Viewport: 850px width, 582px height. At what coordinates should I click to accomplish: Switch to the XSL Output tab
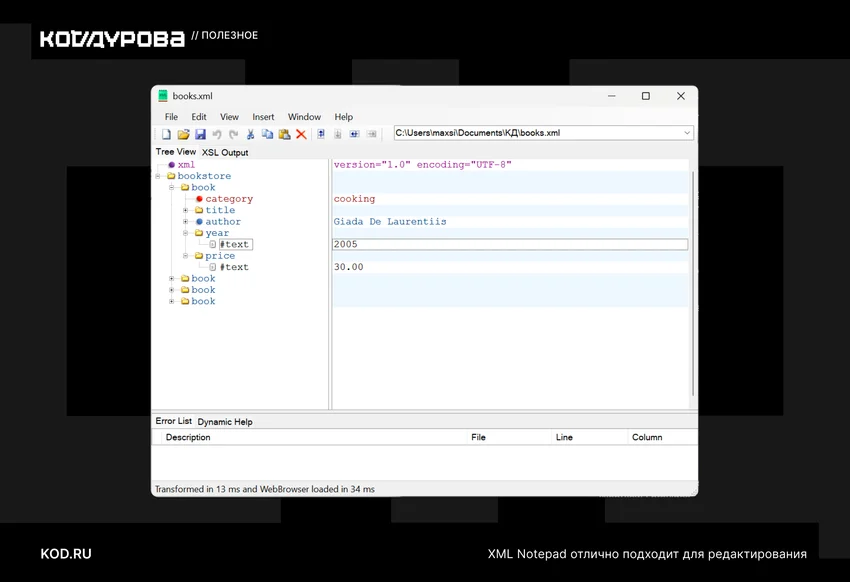point(225,153)
